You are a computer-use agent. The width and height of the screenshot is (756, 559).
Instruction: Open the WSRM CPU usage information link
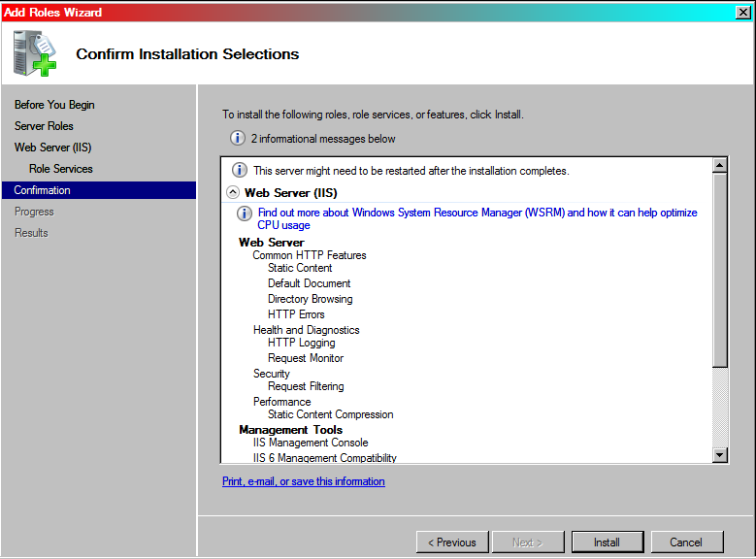coord(477,218)
